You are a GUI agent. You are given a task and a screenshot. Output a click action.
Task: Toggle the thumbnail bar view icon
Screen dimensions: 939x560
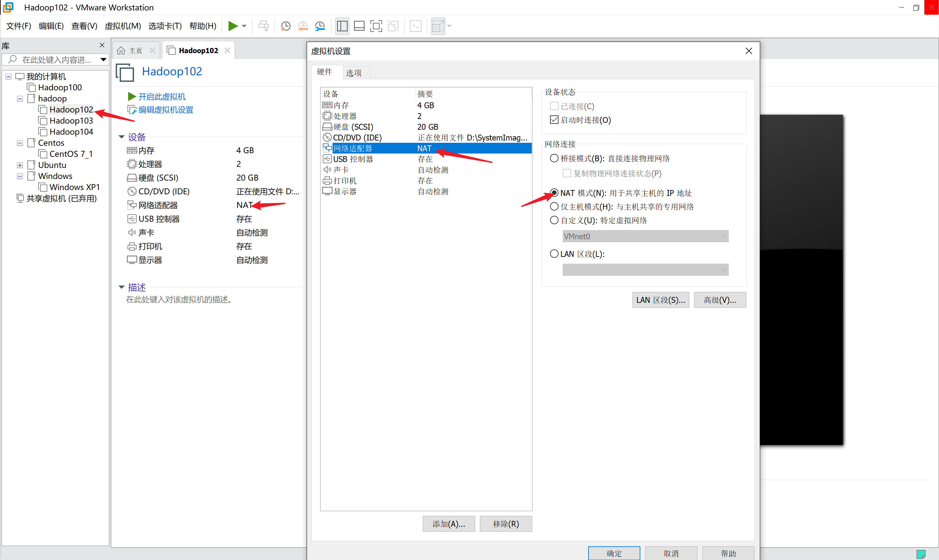point(359,26)
